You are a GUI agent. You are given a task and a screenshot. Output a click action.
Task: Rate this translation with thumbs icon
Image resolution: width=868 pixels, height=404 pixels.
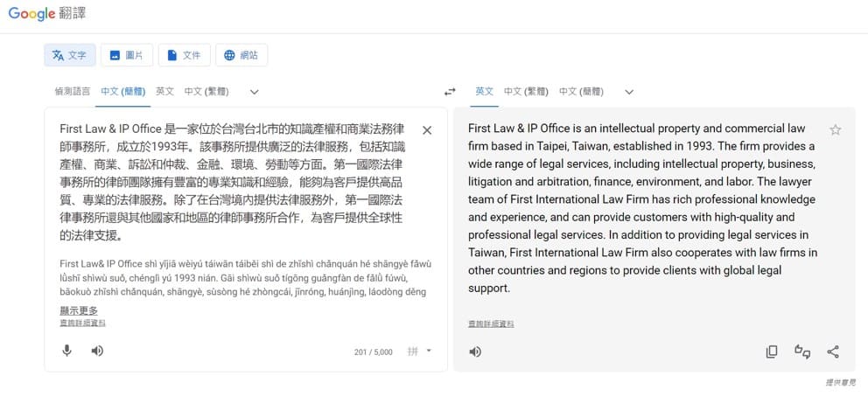coord(802,352)
